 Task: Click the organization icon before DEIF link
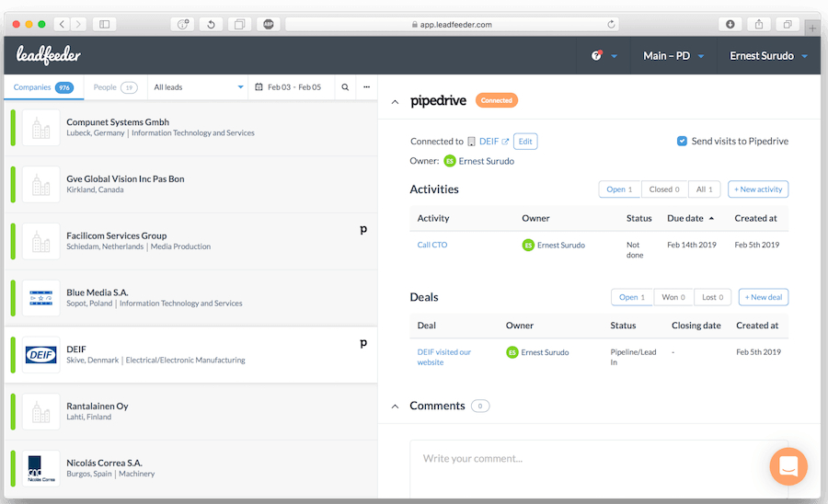(472, 142)
